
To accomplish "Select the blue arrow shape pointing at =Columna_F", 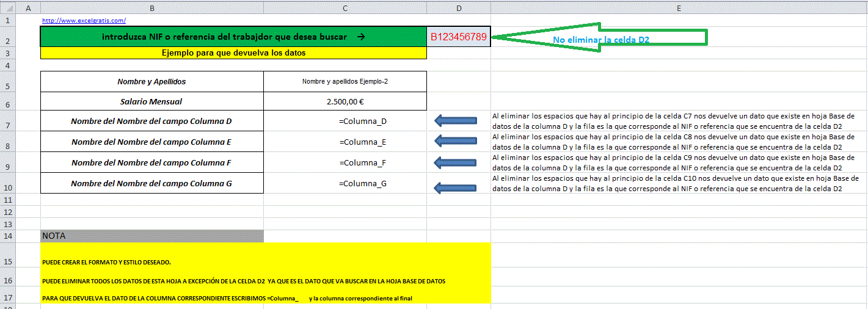I will (x=456, y=162).
